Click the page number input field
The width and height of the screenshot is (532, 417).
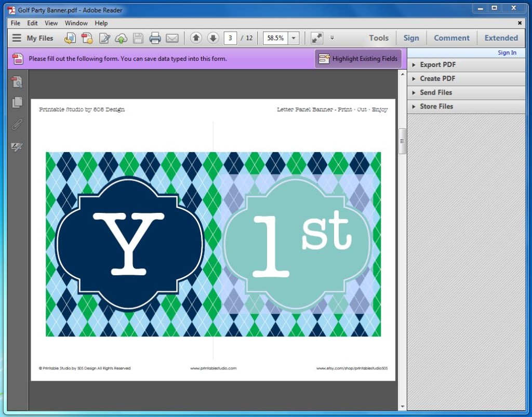[230, 38]
